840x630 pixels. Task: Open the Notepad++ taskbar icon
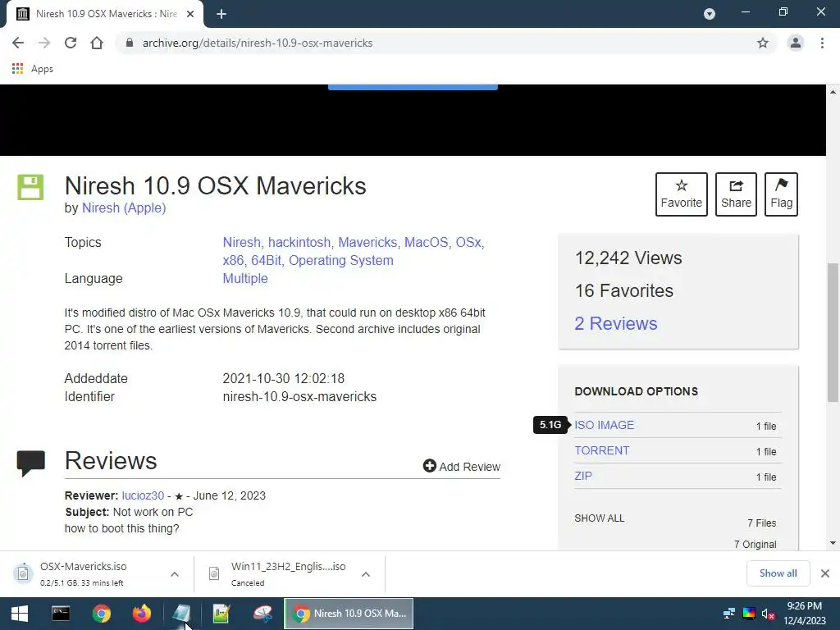pos(221,614)
